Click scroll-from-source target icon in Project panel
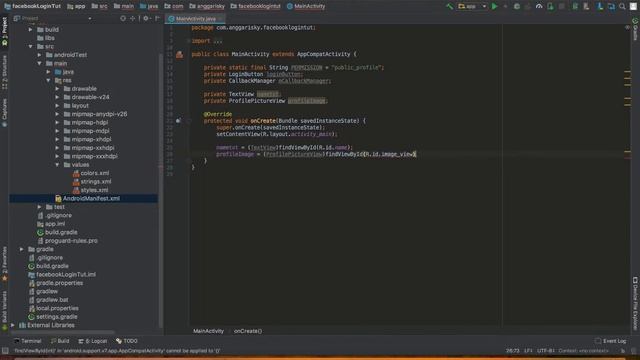Screen dimensions: 640x360 click(123, 18)
